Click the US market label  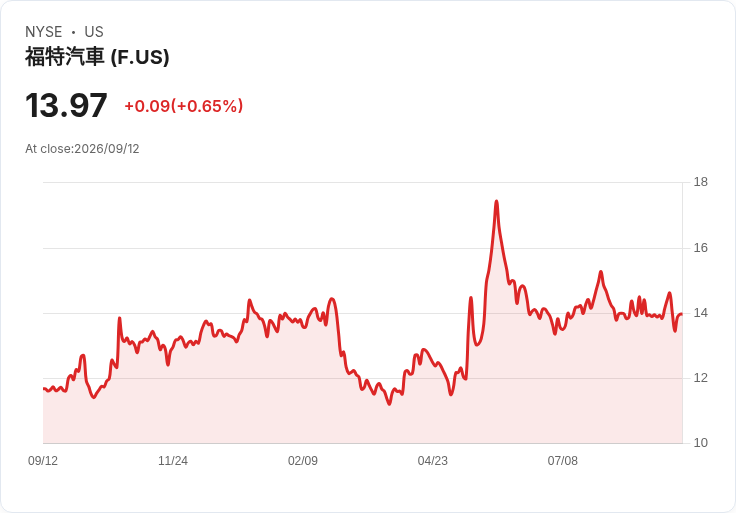tap(94, 32)
